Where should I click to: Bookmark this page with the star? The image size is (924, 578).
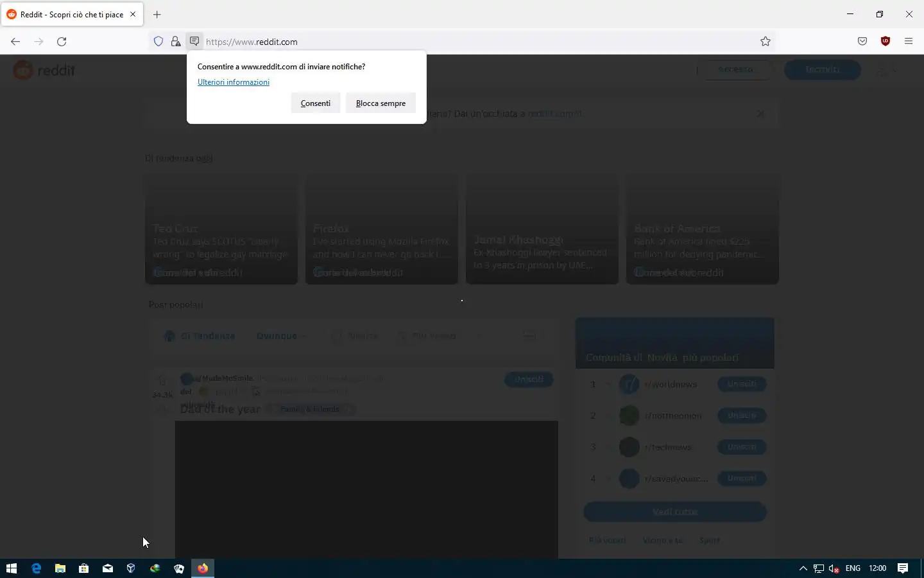pyautogui.click(x=766, y=42)
